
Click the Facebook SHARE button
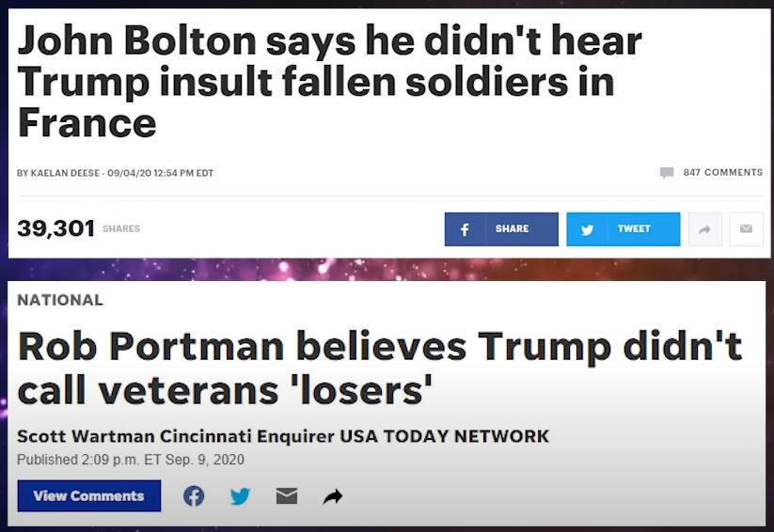click(501, 229)
